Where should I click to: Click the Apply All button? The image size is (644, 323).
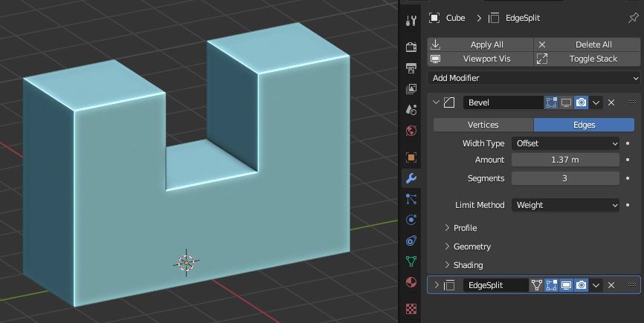point(480,45)
